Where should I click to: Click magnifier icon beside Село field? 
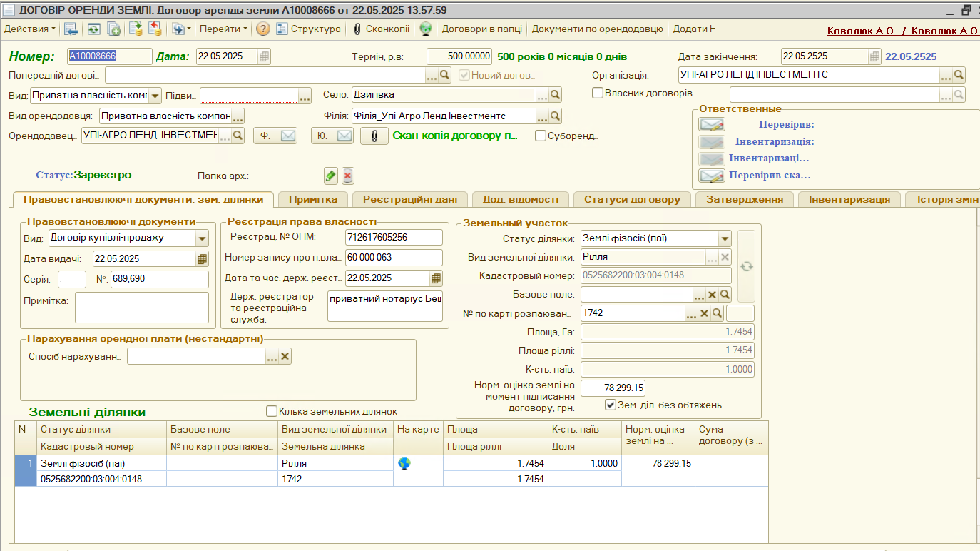555,94
